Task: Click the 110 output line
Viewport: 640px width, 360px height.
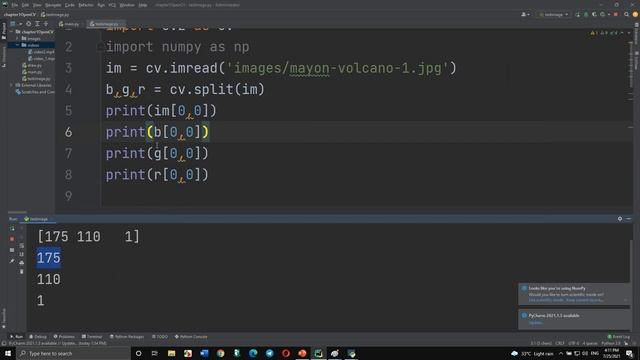Action: [49, 280]
